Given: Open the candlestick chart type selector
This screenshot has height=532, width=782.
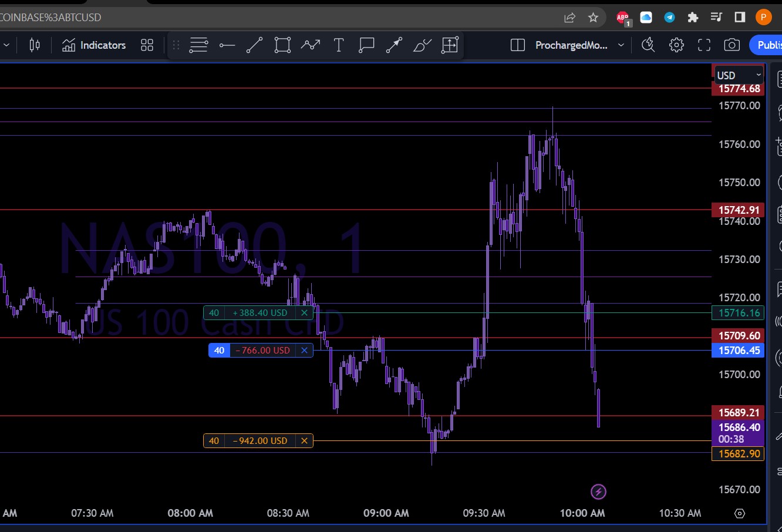Looking at the screenshot, I should (x=35, y=45).
